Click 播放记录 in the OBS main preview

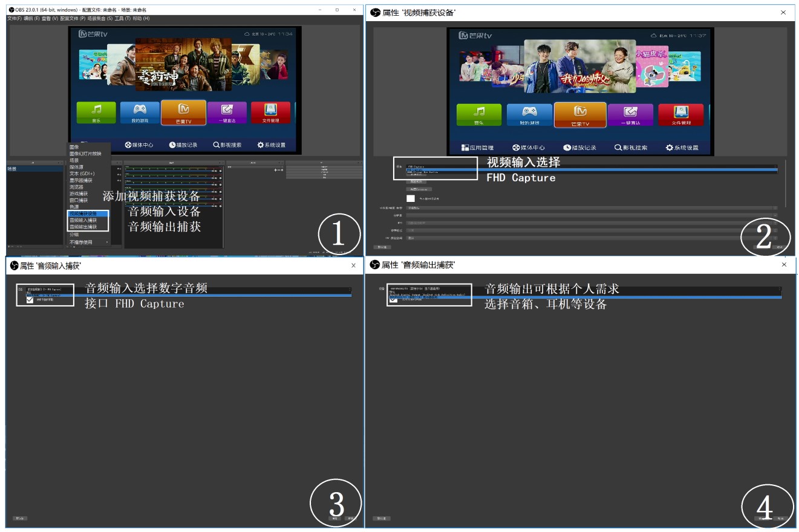183,145
